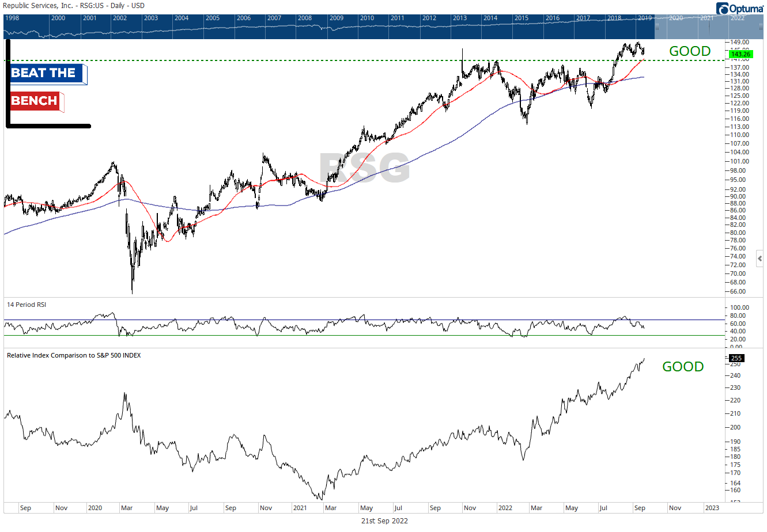Click the Optuma logo

click(x=740, y=8)
